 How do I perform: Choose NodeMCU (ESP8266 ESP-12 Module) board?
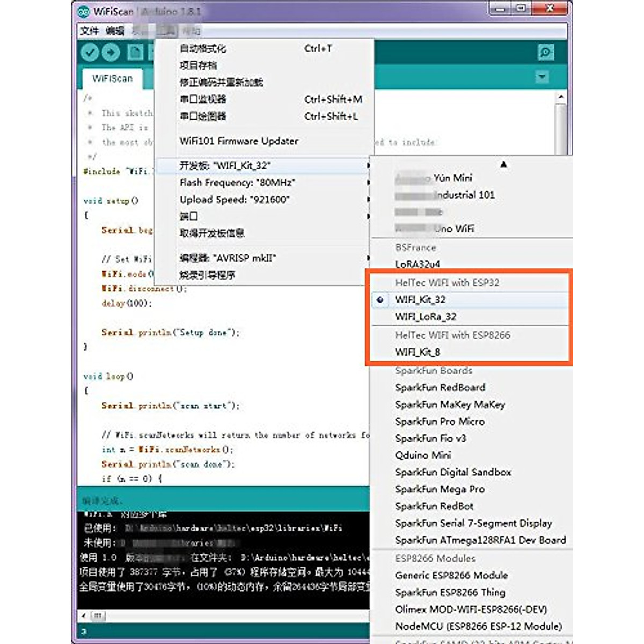[x=478, y=626]
